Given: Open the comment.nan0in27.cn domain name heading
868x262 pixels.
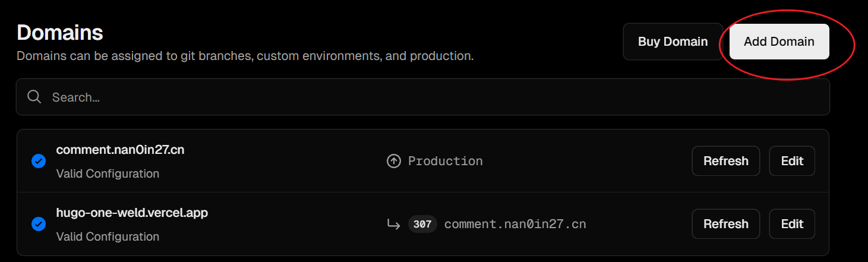Looking at the screenshot, I should (120, 150).
